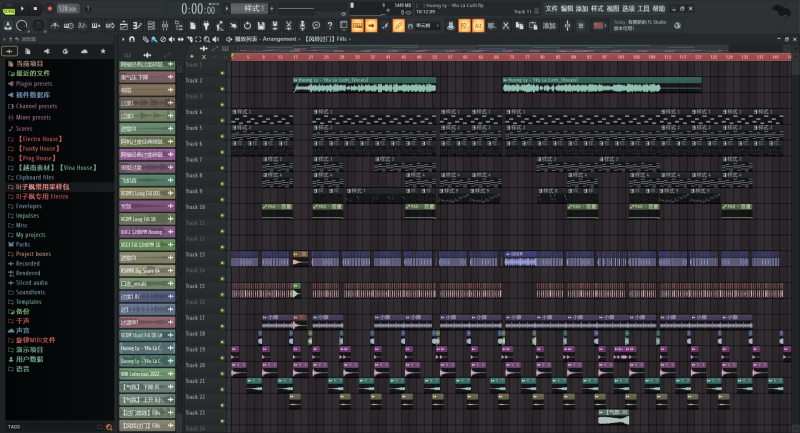800x433 pixels.
Task: Click the undo history circular arrow icon
Action: pyautogui.click(x=247, y=26)
